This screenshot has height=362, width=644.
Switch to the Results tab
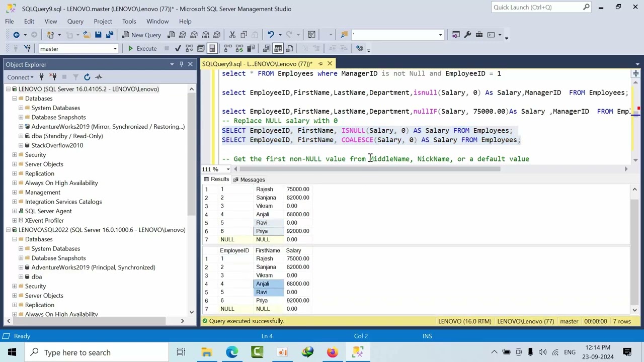(x=216, y=179)
